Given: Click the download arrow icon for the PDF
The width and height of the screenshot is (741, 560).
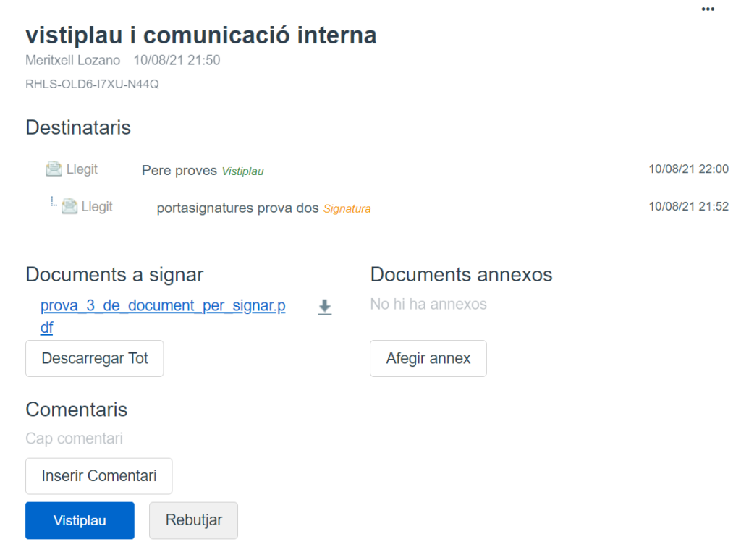Looking at the screenshot, I should [x=325, y=307].
